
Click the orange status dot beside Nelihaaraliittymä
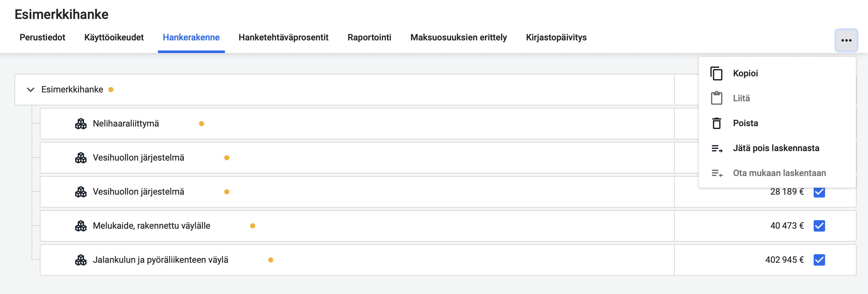[202, 124]
